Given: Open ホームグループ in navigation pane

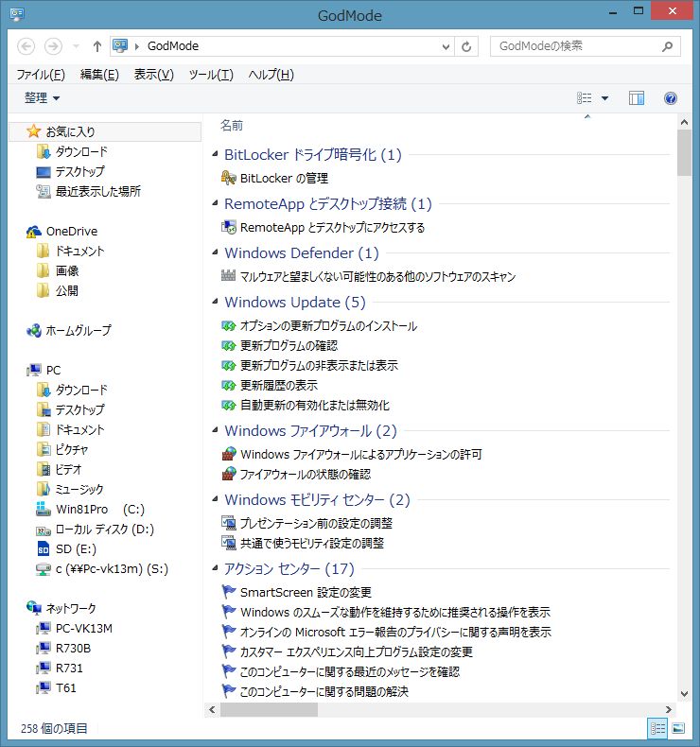Looking at the screenshot, I should (79, 330).
